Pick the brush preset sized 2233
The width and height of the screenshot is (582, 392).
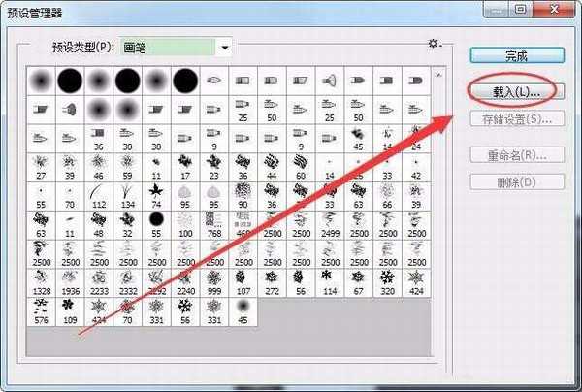pos(99,281)
